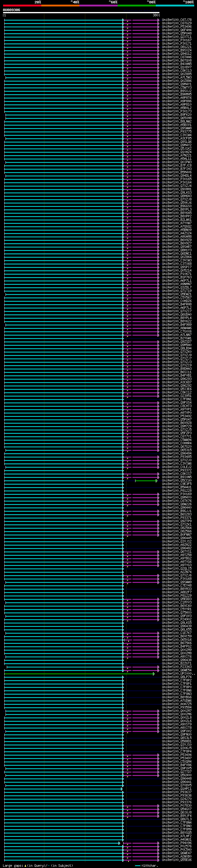Image resolution: width=197 pixels, height=868 pixels.
Task: Click the long green alignment bar for UPI000
Action: 79,674
